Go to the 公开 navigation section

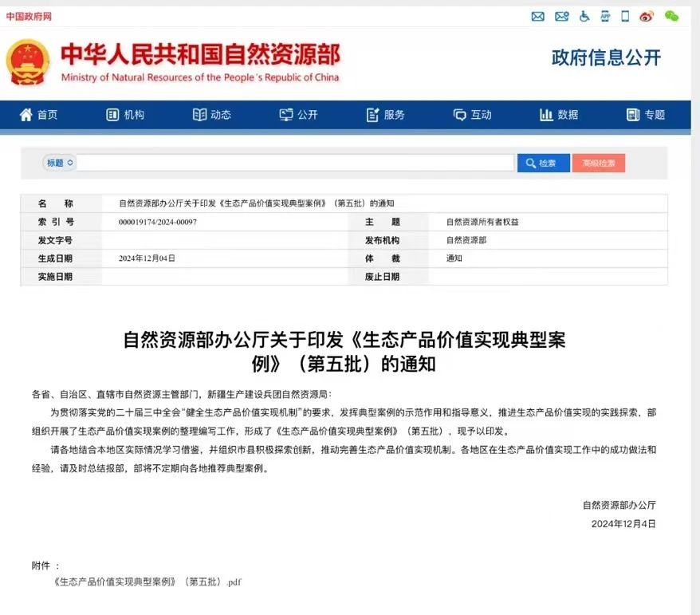pyautogui.click(x=299, y=115)
